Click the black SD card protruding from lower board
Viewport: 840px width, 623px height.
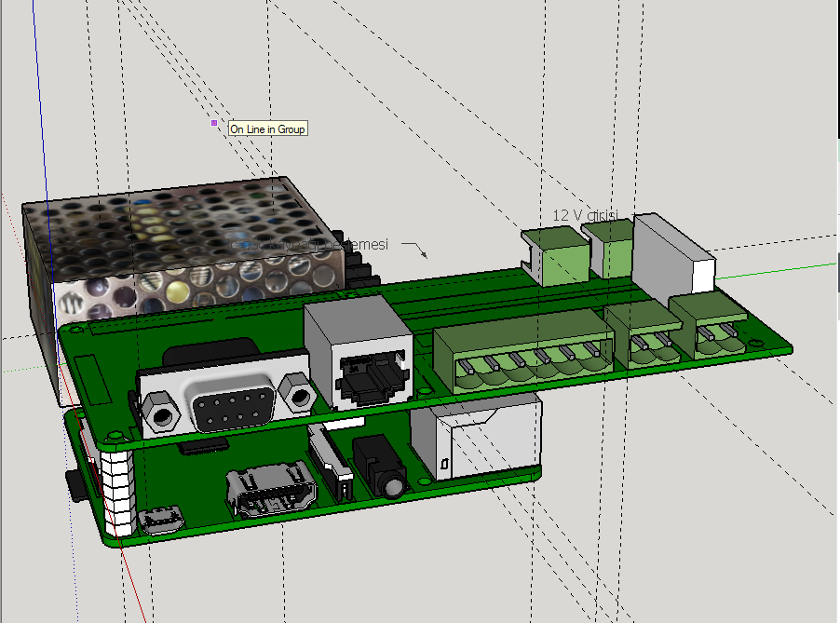tap(76, 485)
